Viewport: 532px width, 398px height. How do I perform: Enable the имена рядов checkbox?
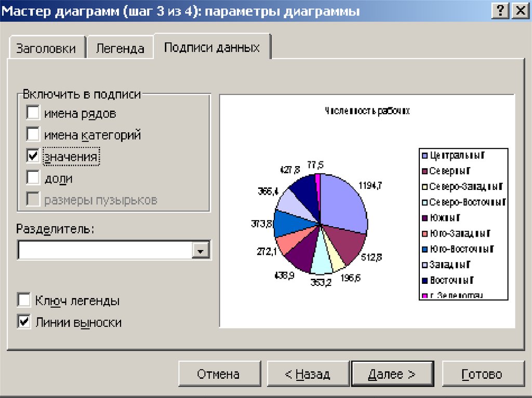coord(33,113)
